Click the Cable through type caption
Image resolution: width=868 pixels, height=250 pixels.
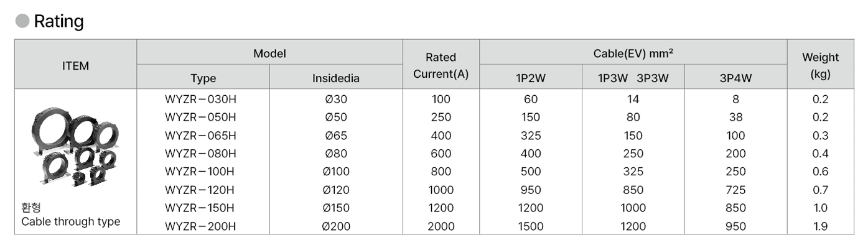point(71,222)
